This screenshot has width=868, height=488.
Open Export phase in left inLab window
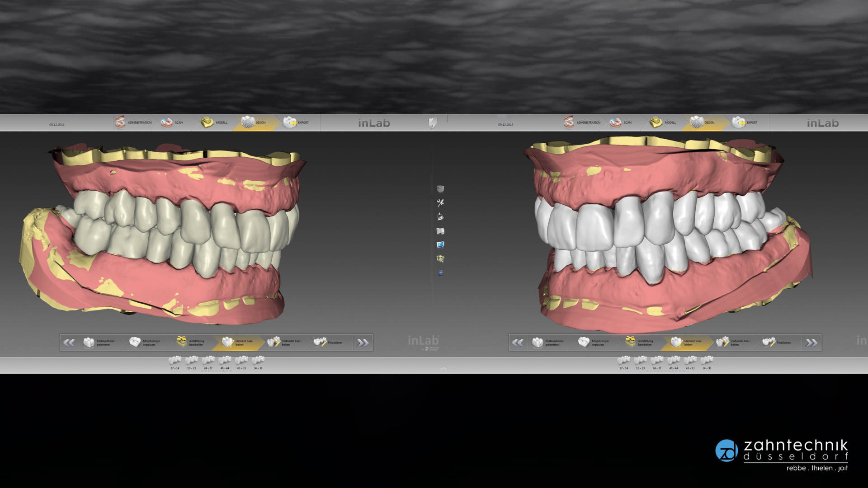(296, 122)
